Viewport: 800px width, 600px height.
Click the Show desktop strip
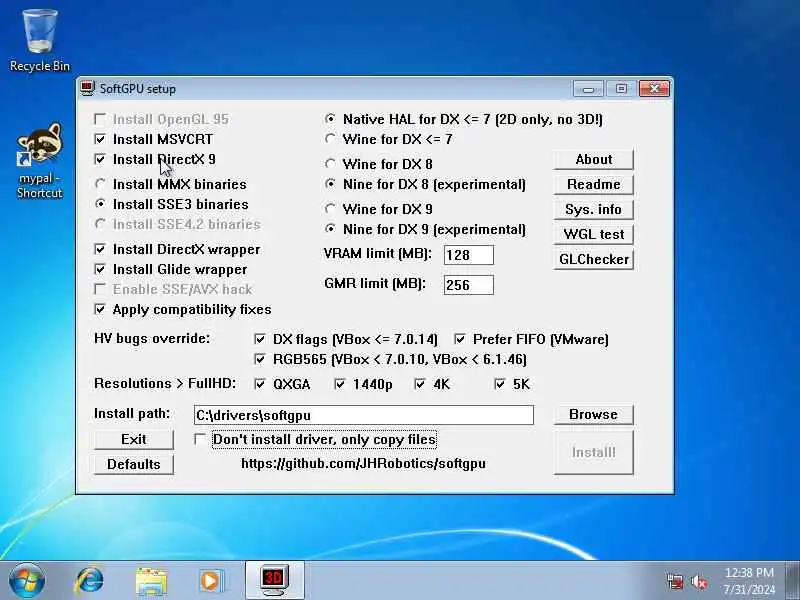coord(793,580)
